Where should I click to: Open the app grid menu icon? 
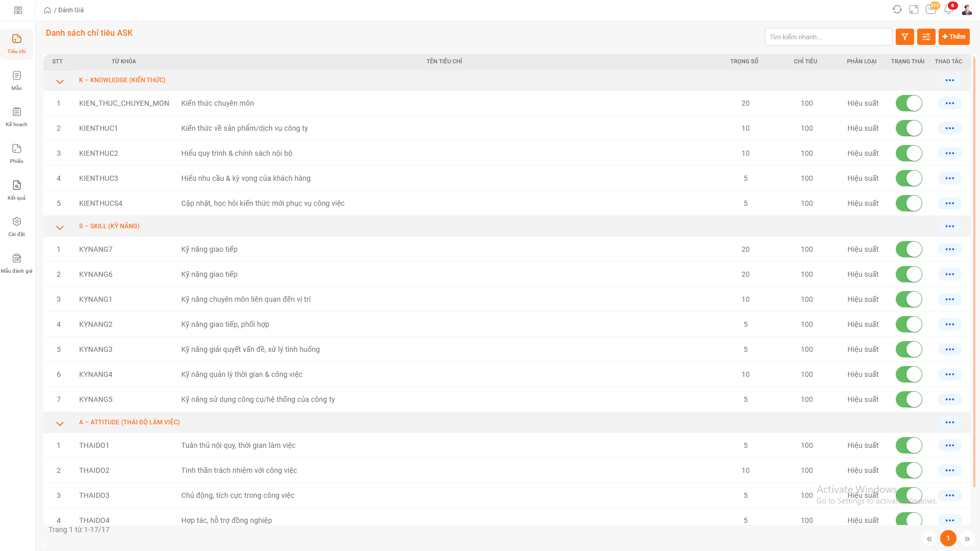(x=18, y=10)
